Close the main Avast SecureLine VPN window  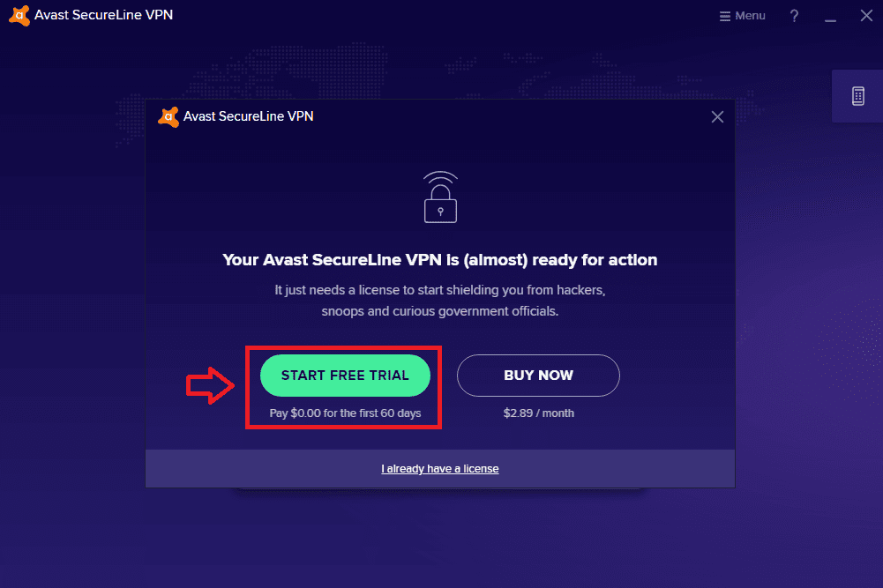point(866,16)
